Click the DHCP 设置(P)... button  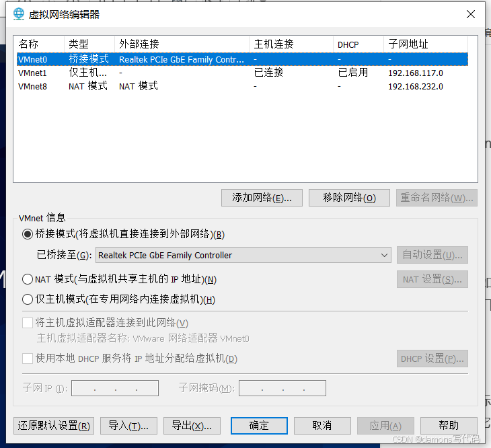coord(432,359)
